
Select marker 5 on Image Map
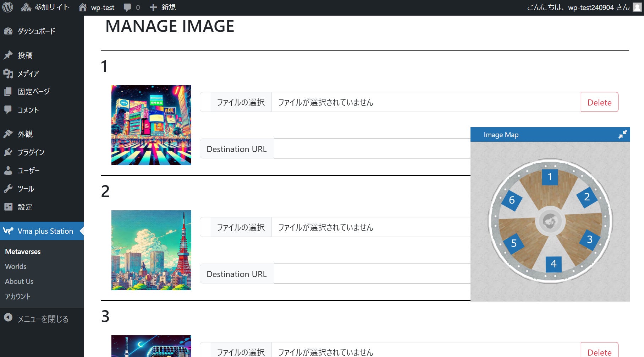tap(513, 243)
